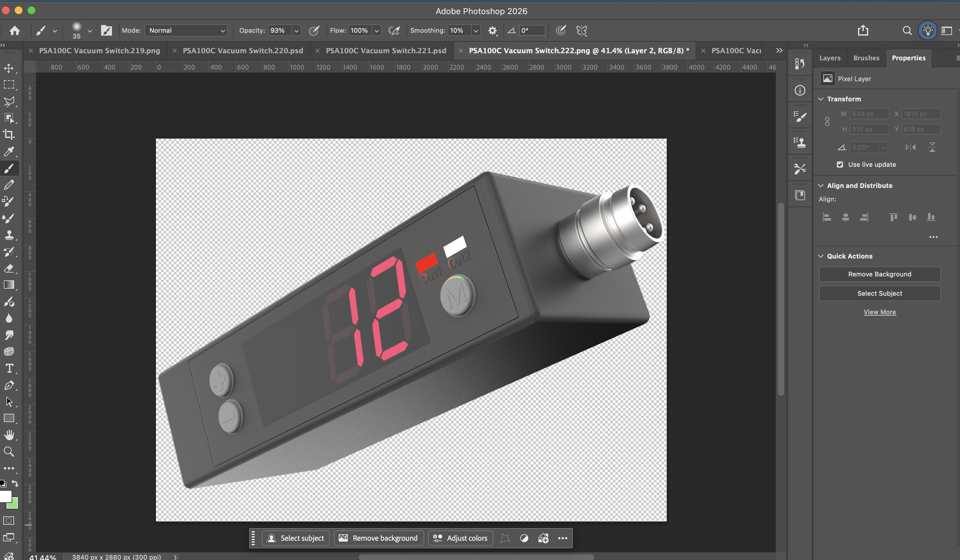Select the Eraser tool
The image size is (960, 560).
(x=9, y=268)
